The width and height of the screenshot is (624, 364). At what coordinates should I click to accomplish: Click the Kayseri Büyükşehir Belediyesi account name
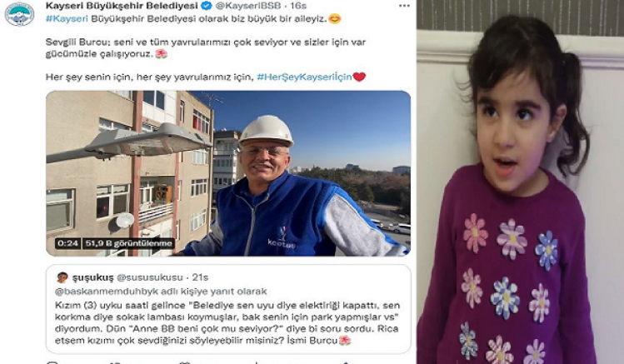tap(122, 6)
